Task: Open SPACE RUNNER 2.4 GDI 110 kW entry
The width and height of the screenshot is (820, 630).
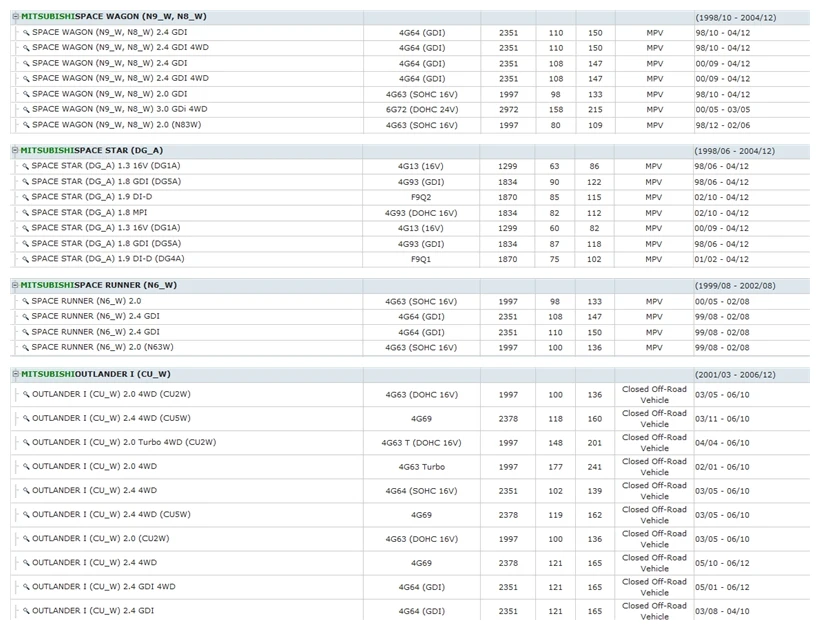Action: tap(96, 332)
